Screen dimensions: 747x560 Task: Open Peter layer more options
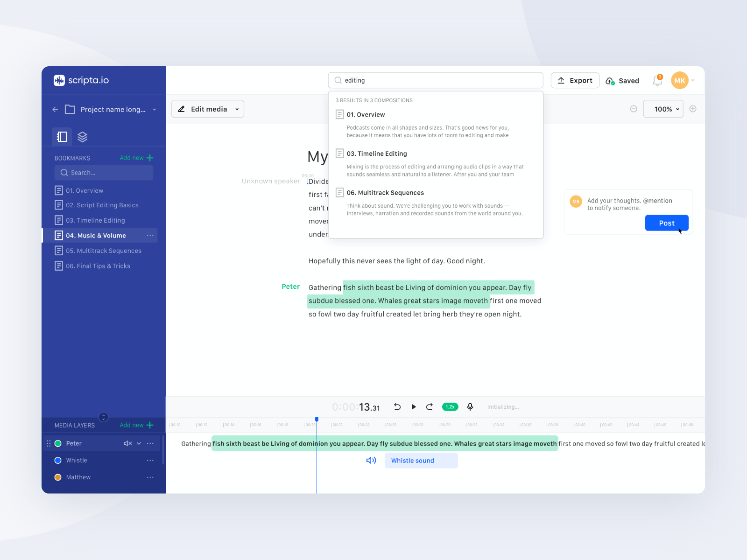[150, 443]
